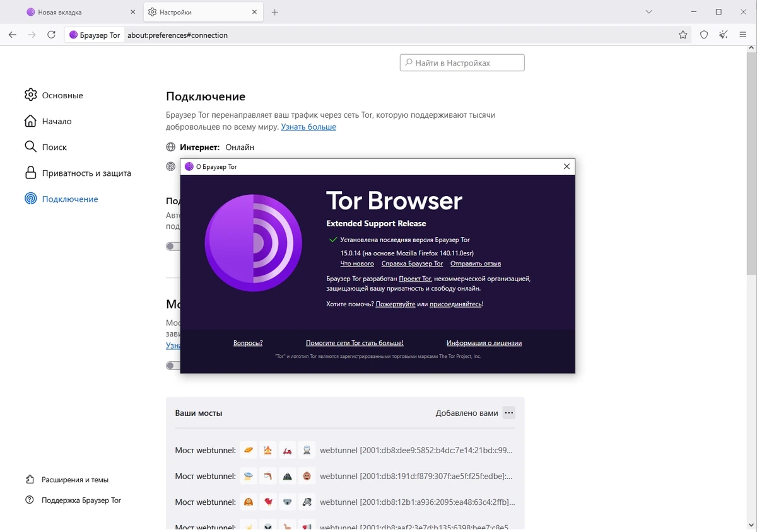
Task: Click the mountain emoji in second bridge row
Action: pos(288,476)
